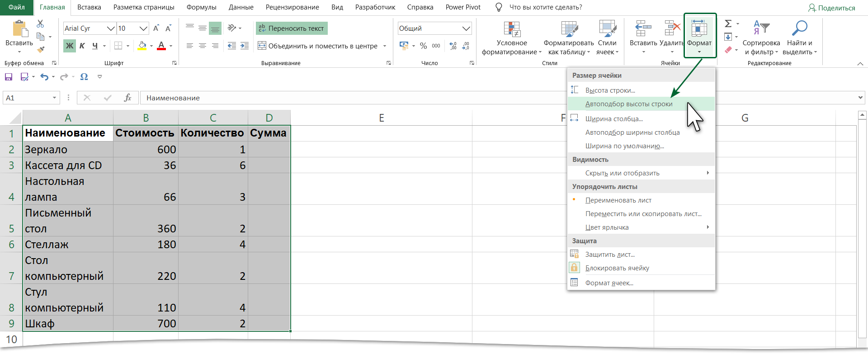Open Стили ячеек gallery
868x354 pixels.
click(607, 38)
